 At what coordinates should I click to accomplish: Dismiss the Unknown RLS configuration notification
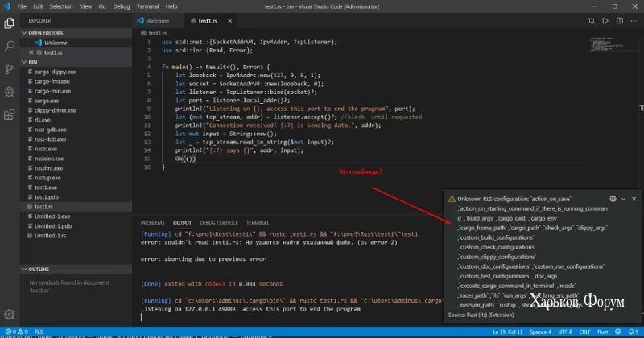coord(634,199)
